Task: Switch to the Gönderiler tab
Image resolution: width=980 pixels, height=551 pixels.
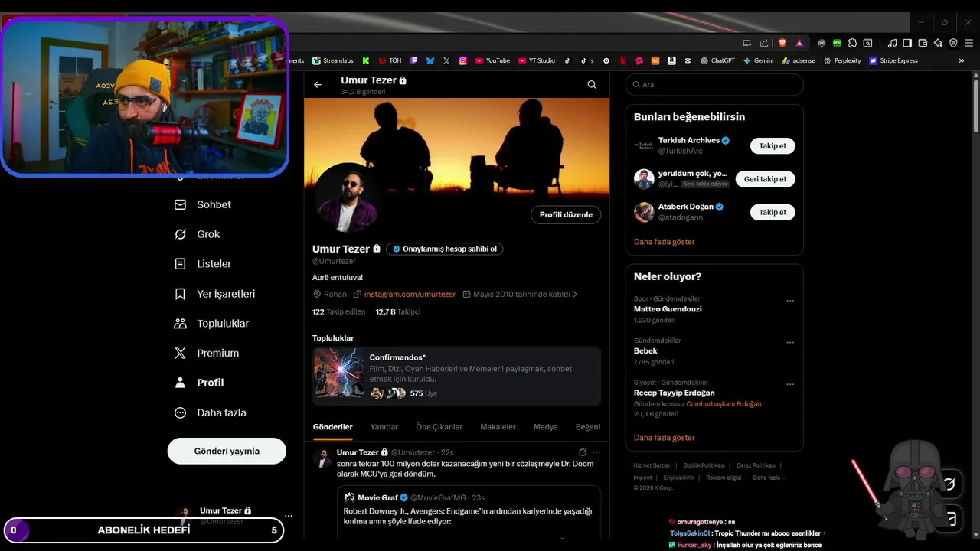Action: tap(333, 427)
